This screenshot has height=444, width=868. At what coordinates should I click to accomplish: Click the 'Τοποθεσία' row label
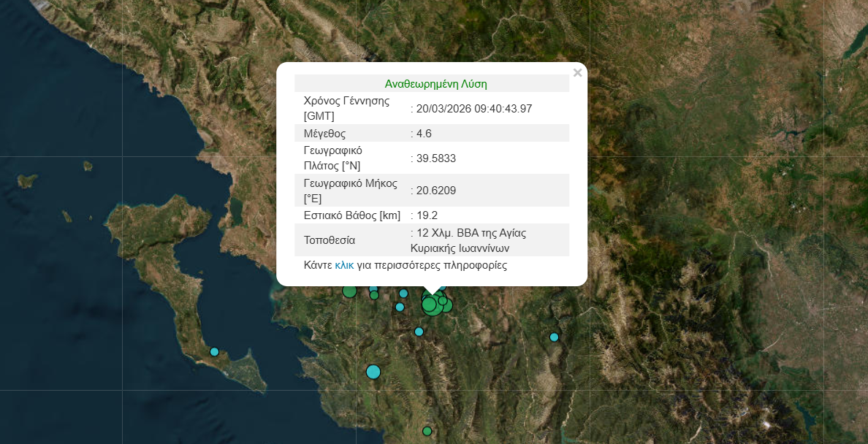[330, 240]
